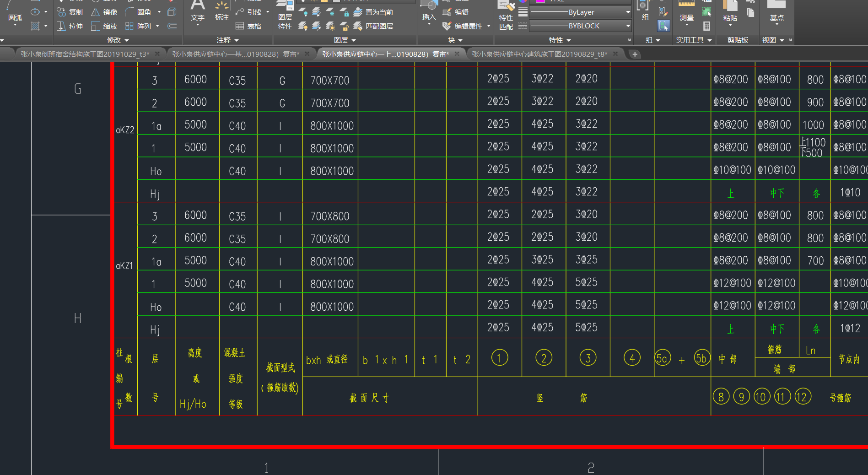Screen dimensions: 868x475
Task: Click the offset icon beside 阵列
Action: (172, 27)
